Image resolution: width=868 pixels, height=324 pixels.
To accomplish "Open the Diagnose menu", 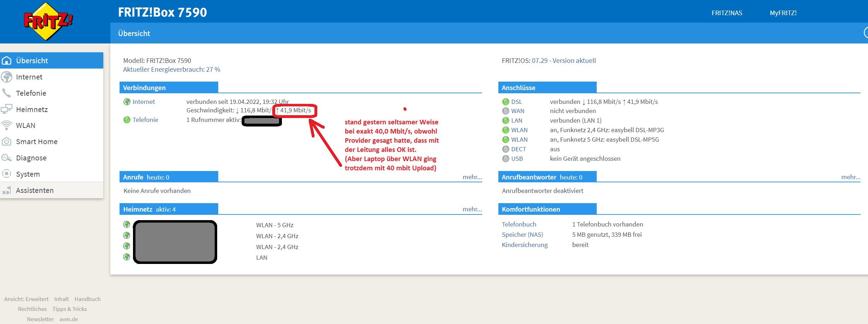I will (52, 158).
